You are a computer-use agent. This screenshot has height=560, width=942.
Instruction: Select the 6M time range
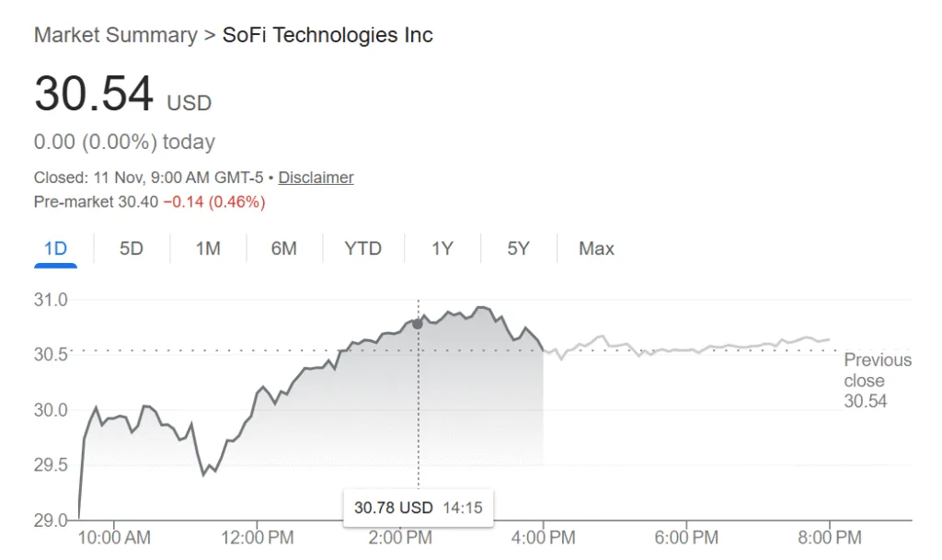click(x=284, y=248)
